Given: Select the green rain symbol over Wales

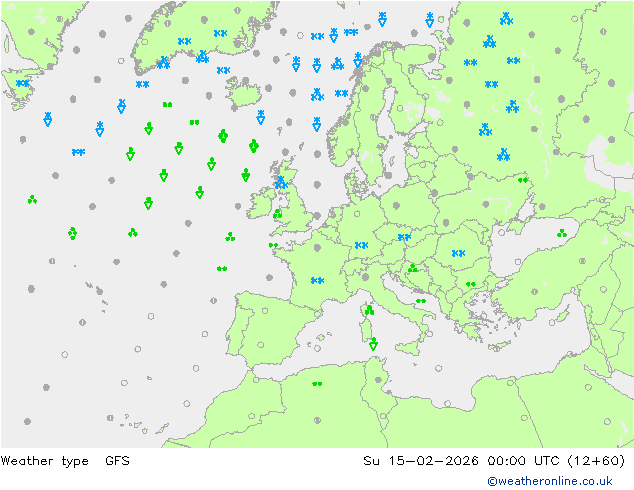Looking at the screenshot, I should [x=277, y=213].
